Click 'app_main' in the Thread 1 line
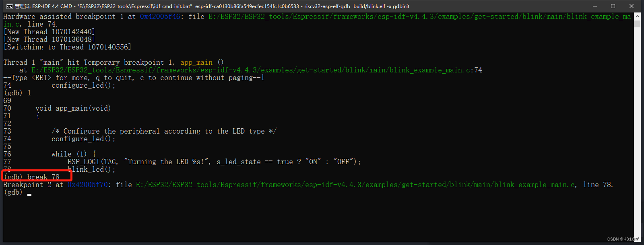644x245 pixels. click(196, 62)
